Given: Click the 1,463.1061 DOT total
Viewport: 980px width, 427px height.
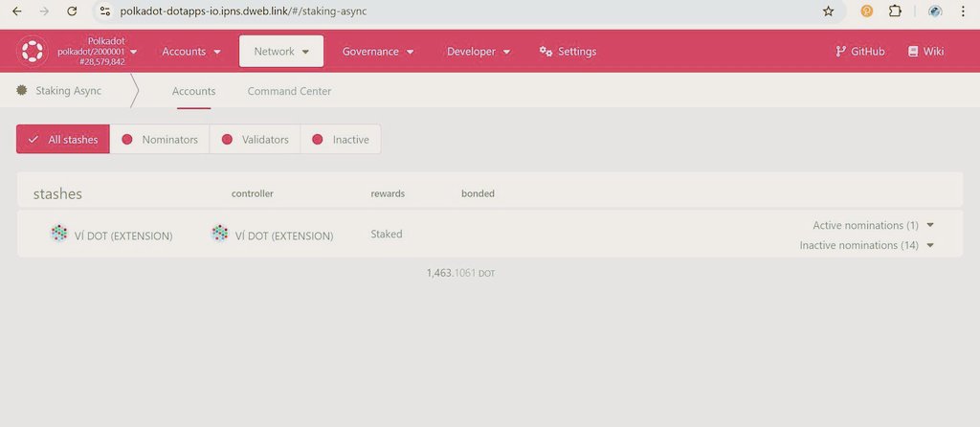Looking at the screenshot, I should (460, 273).
